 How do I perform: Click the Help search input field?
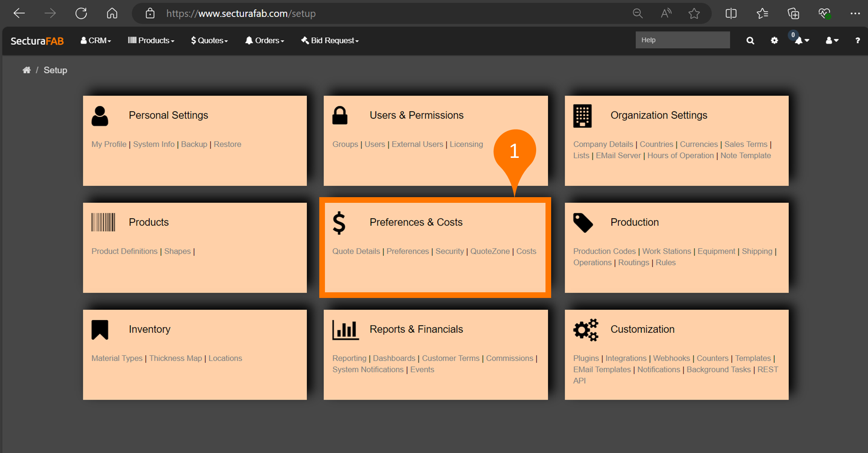[x=682, y=40]
